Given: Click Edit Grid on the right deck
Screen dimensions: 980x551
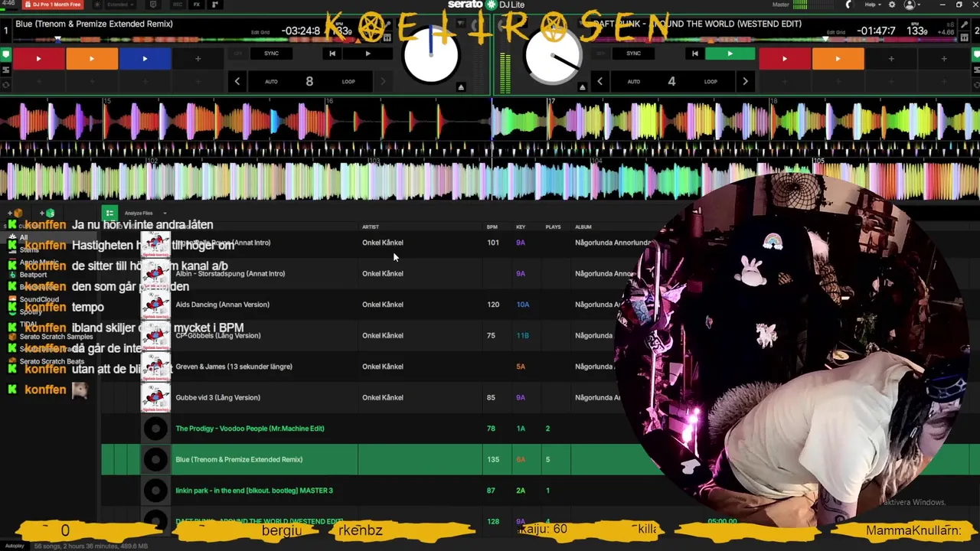Looking at the screenshot, I should [836, 32].
